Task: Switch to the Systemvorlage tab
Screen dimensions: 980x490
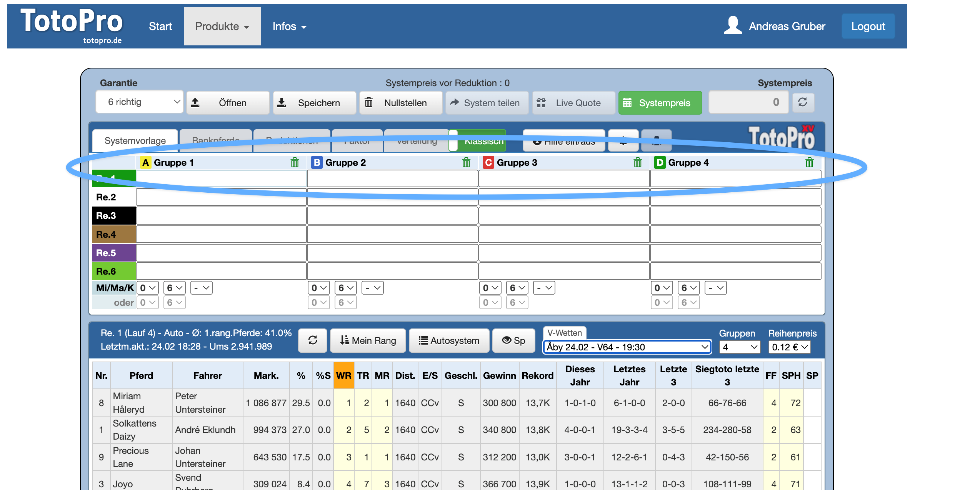Action: 135,141
